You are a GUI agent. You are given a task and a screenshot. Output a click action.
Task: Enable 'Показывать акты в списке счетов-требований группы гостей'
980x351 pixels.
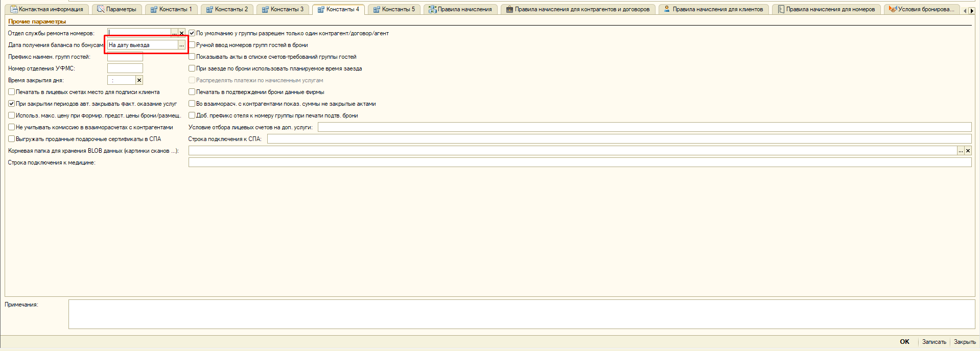click(x=192, y=57)
